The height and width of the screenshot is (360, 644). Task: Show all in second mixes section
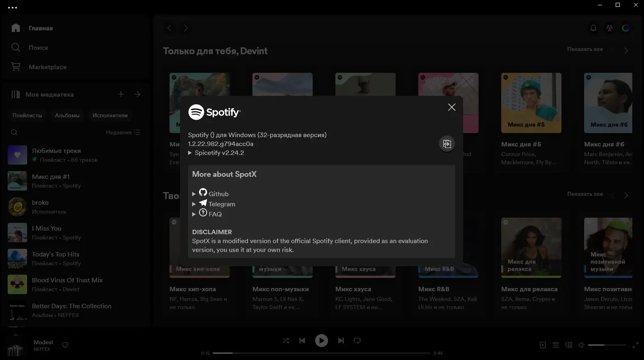point(585,194)
